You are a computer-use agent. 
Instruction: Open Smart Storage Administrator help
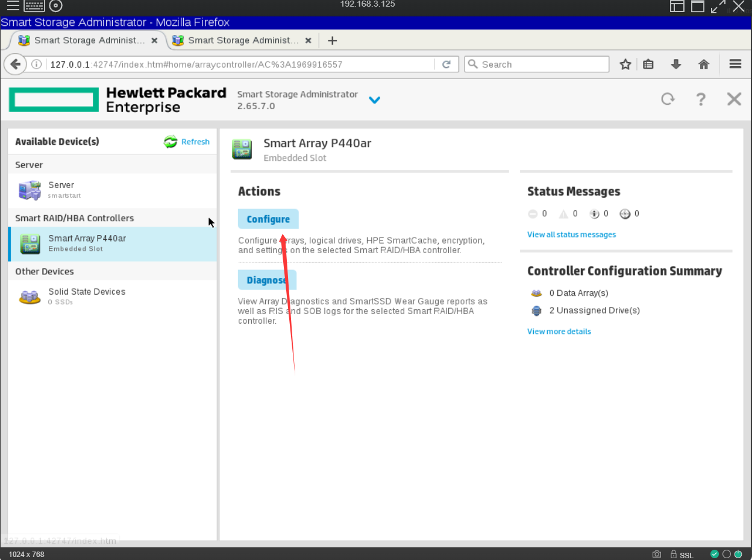701,99
